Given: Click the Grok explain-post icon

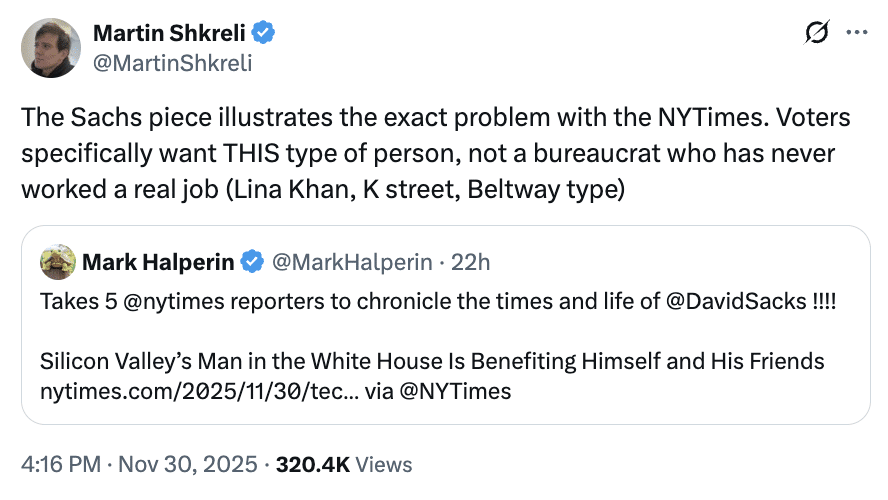Looking at the screenshot, I should click(816, 33).
